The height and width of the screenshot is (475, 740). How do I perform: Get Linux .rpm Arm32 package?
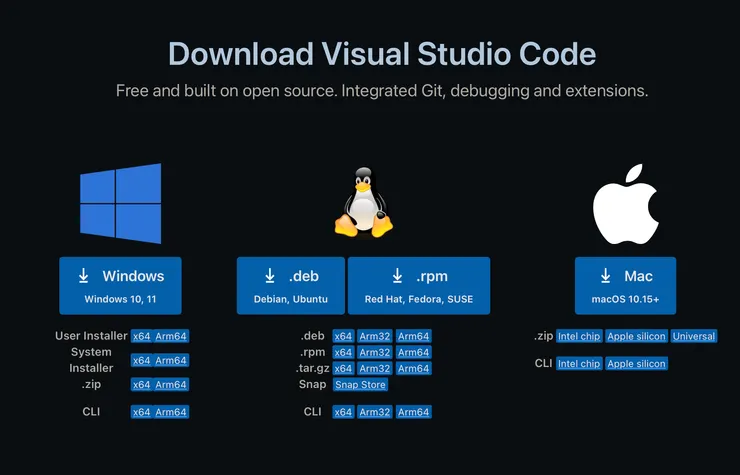point(375,352)
